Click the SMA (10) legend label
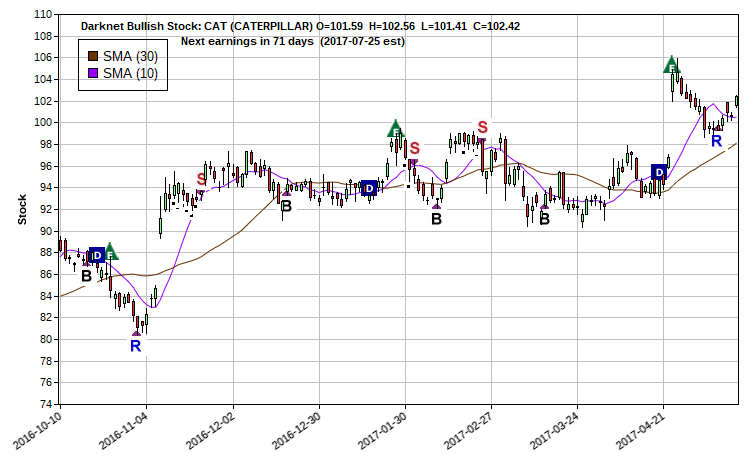756x461 pixels. coord(130,73)
